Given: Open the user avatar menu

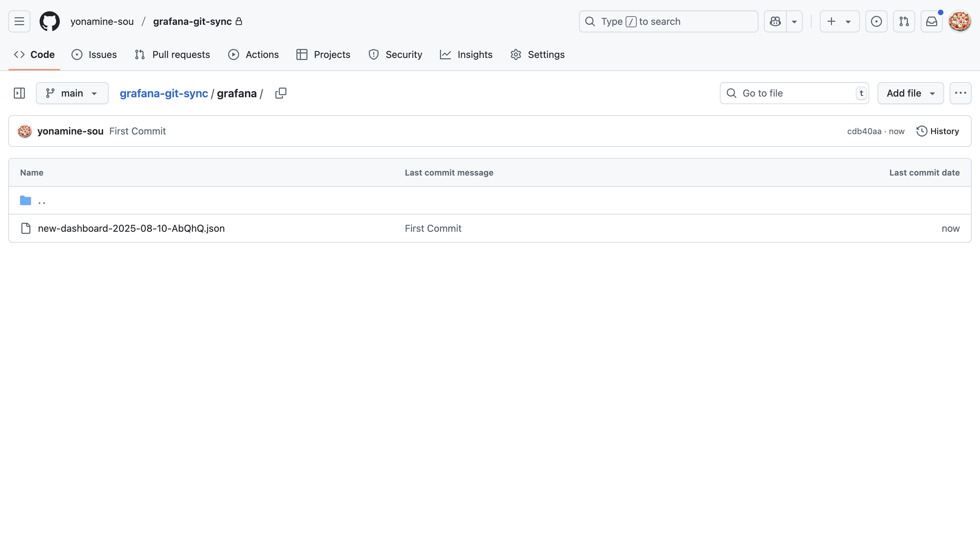Looking at the screenshot, I should click(959, 21).
